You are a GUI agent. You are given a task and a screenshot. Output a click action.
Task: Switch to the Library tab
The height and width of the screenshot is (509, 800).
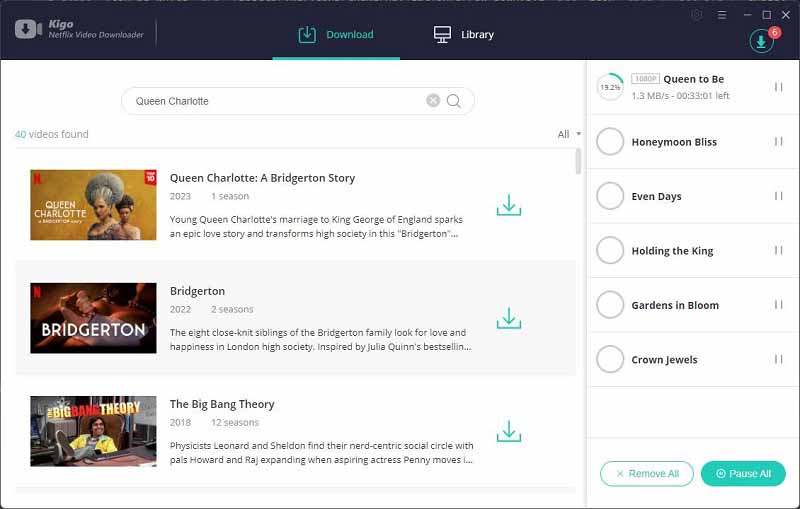(464, 35)
